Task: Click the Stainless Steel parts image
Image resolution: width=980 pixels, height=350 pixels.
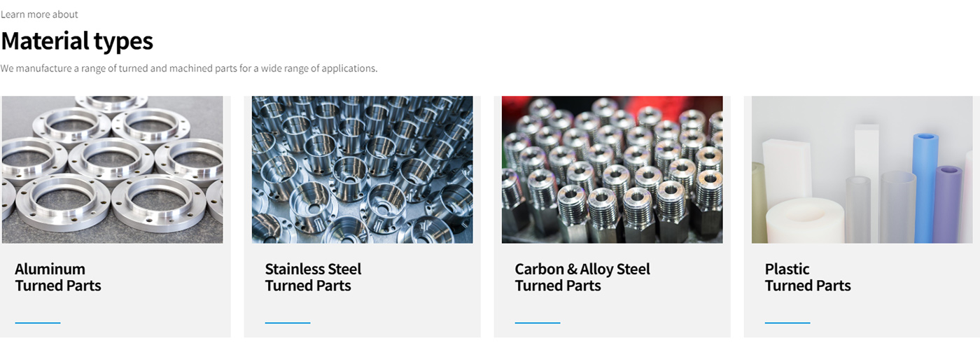Action: tap(362, 169)
